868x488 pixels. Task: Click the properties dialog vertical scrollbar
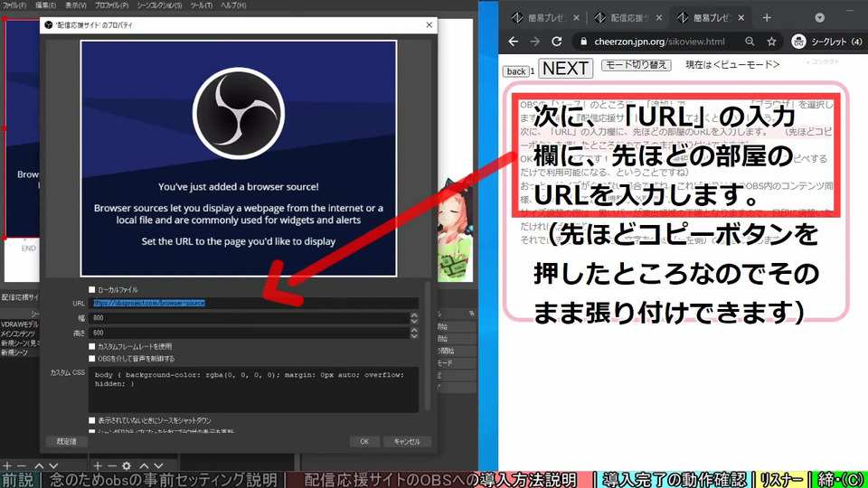point(428,346)
